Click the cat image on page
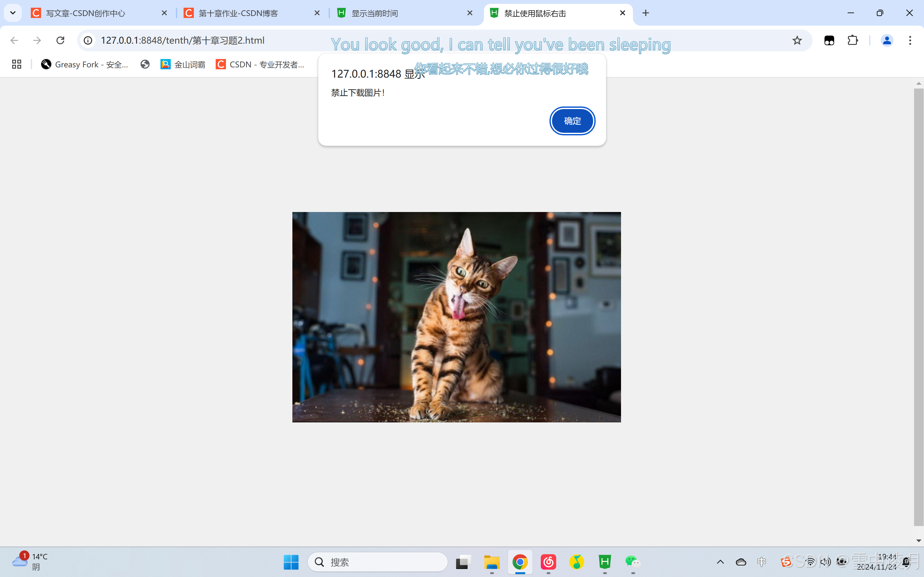 click(x=456, y=317)
